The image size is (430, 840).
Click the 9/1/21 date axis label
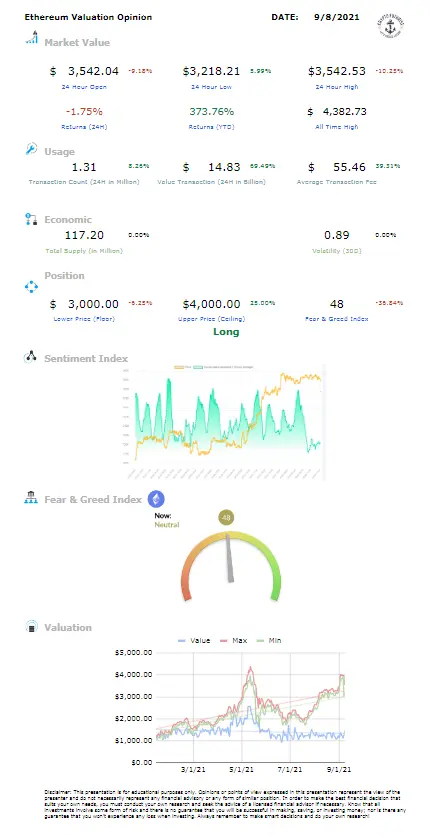[x=341, y=769]
